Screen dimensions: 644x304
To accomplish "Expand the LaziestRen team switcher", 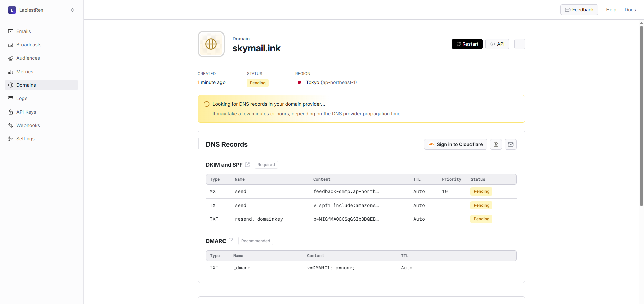I will click(x=41, y=10).
